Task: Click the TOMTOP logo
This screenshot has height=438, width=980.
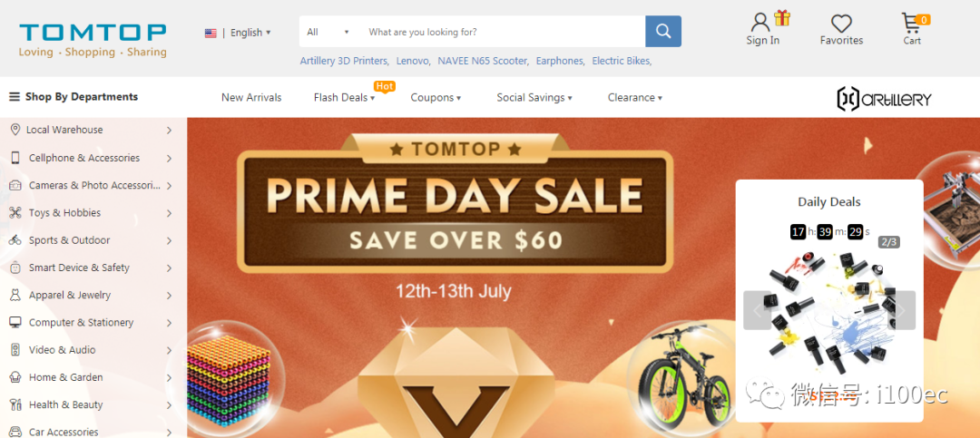Action: point(93,40)
